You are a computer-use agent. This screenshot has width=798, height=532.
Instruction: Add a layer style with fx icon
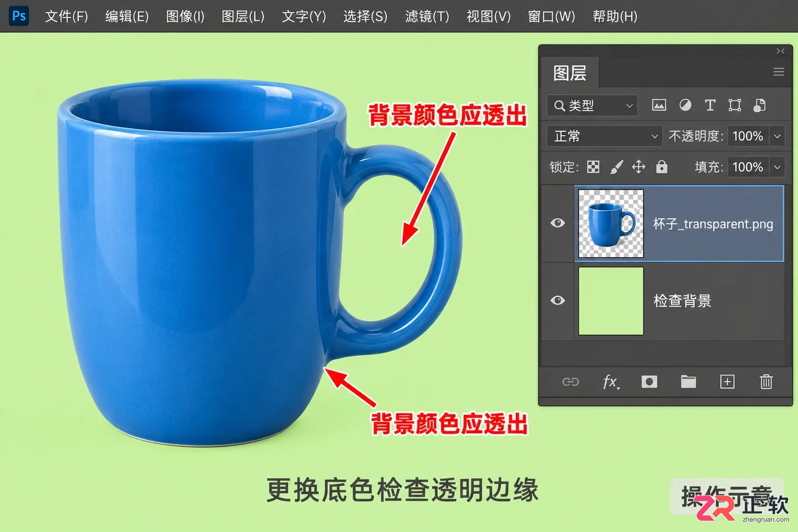click(611, 382)
